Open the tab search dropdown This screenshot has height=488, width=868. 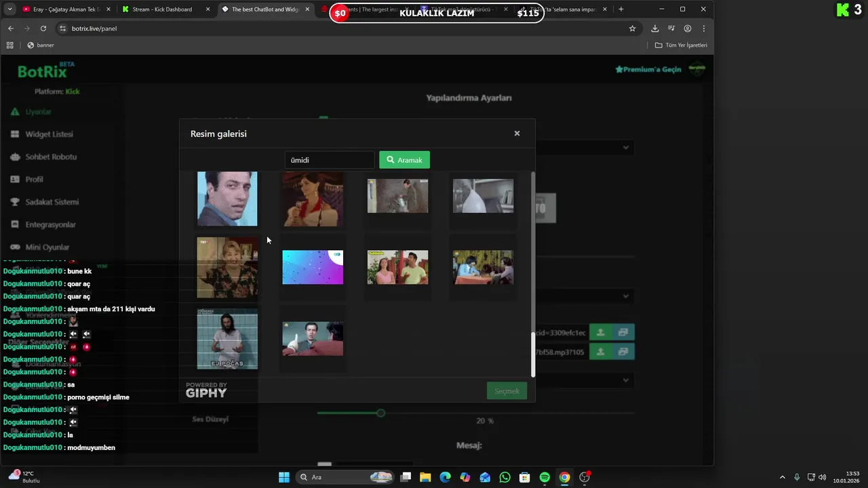pos(9,9)
